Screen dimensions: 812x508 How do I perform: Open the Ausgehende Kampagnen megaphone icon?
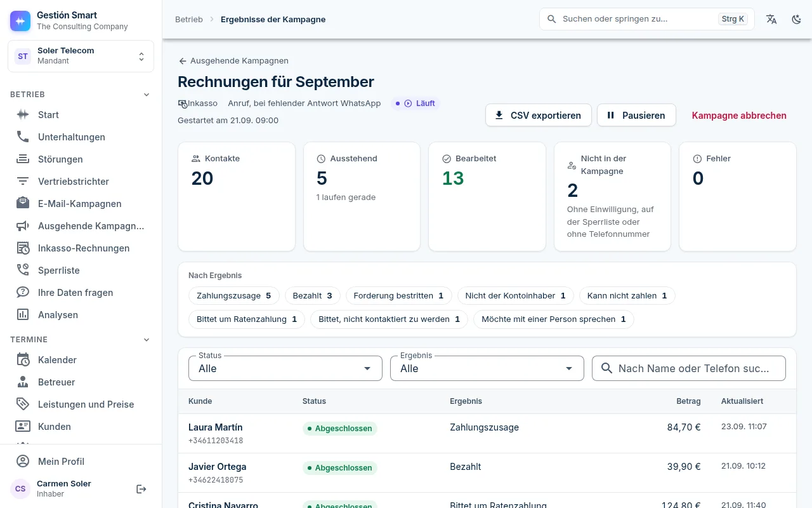(x=23, y=226)
